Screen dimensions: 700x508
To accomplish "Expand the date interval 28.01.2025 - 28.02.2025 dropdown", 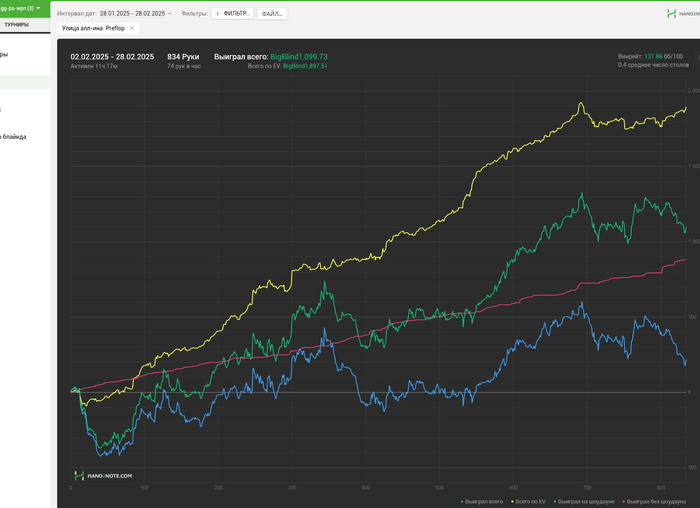I will [136, 14].
